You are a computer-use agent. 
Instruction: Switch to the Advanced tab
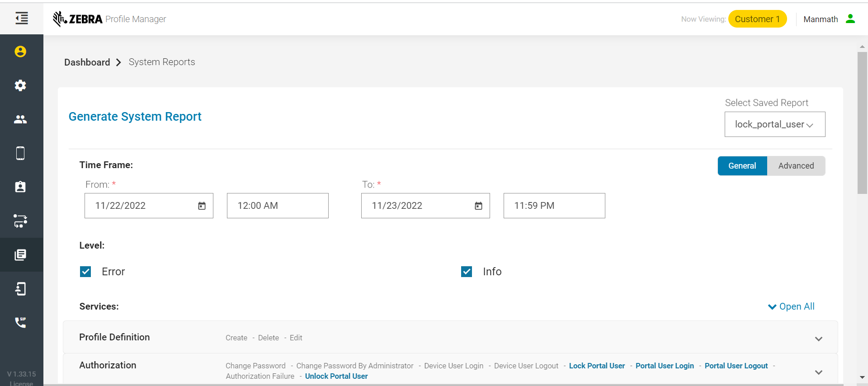point(796,166)
